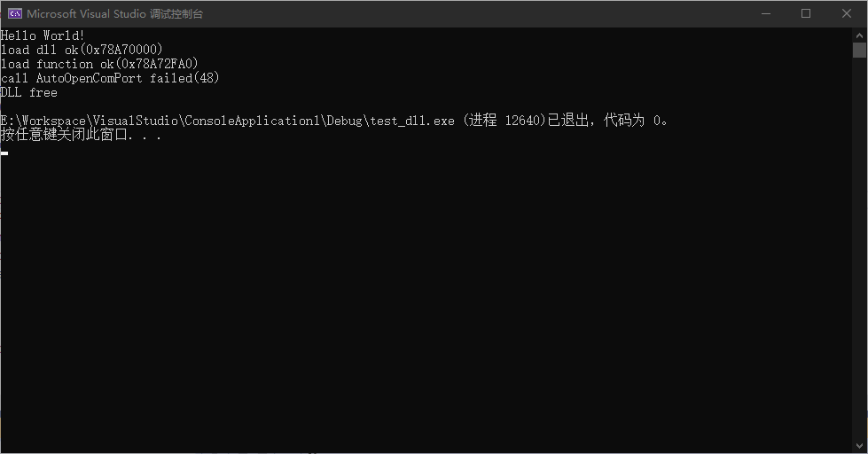Click the empty scrollbar track area
Viewport: 868px width, 454px height.
pyautogui.click(x=859, y=249)
